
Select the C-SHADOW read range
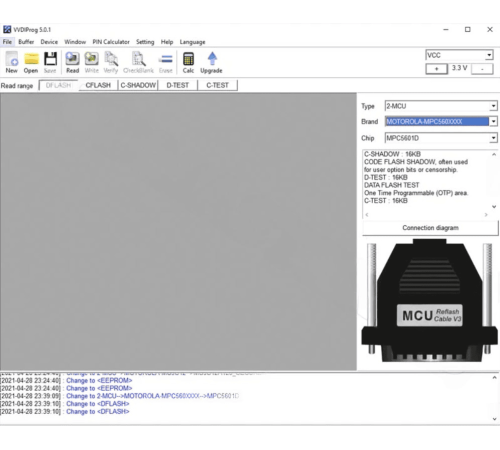138,85
